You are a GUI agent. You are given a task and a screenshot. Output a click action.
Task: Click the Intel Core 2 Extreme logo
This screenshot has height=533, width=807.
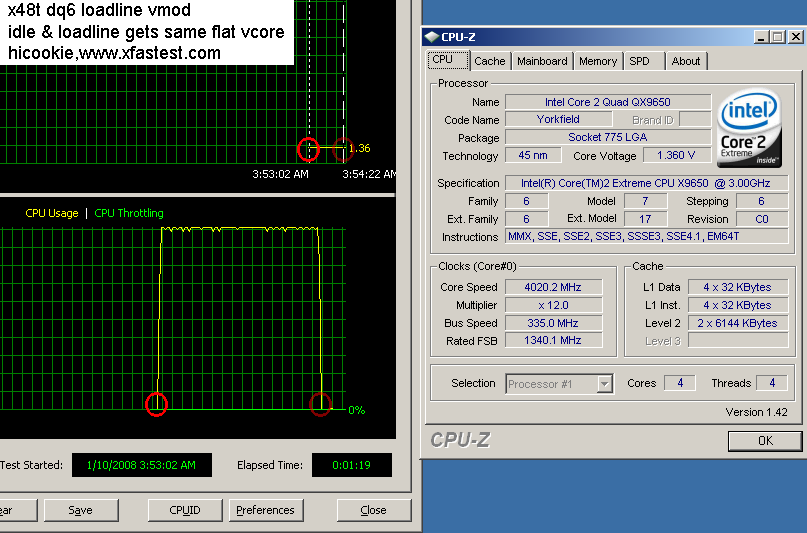pos(749,128)
